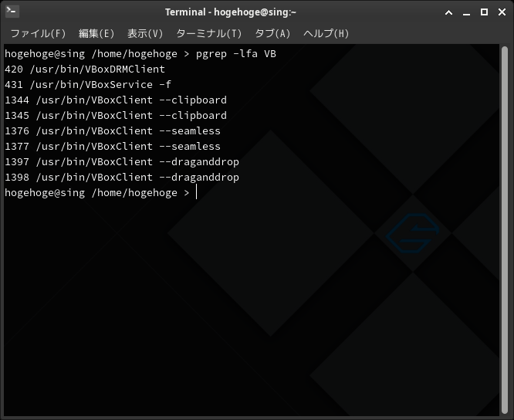Click the line with PID 1345 clipboard

coord(116,115)
